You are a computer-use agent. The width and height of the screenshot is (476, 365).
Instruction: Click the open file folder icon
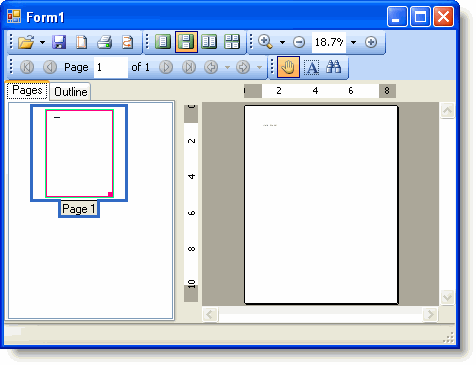[x=26, y=42]
